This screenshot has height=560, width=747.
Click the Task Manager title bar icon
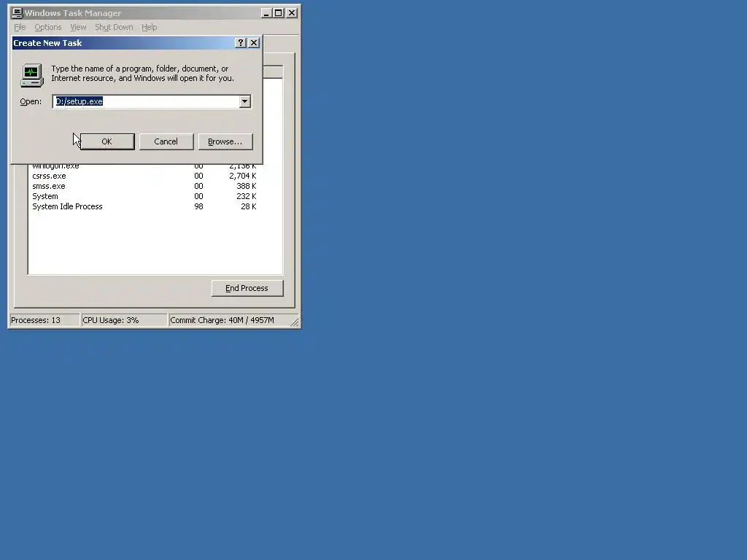coord(18,13)
